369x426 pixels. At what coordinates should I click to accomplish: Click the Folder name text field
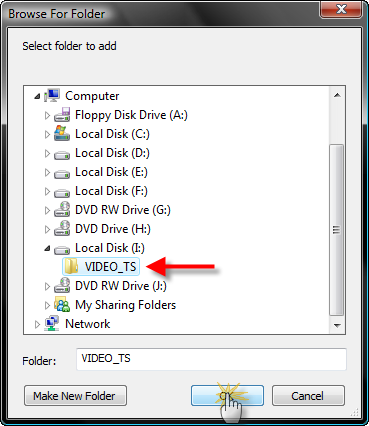tap(211, 359)
